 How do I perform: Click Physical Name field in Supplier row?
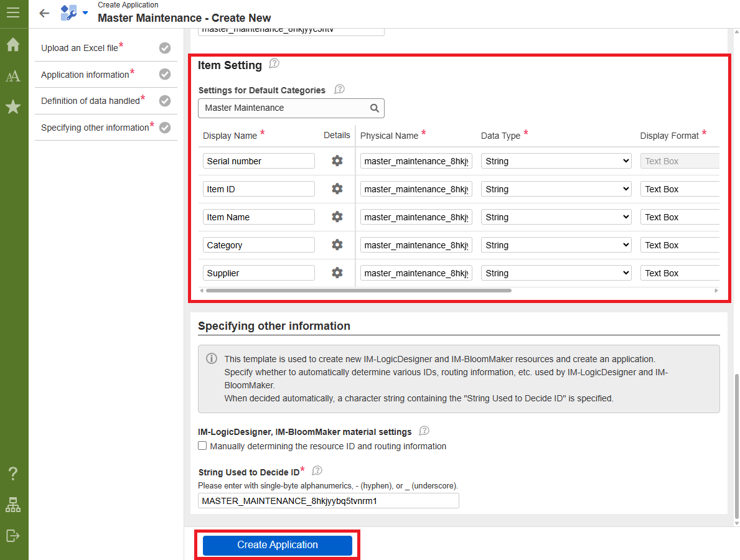pos(416,273)
